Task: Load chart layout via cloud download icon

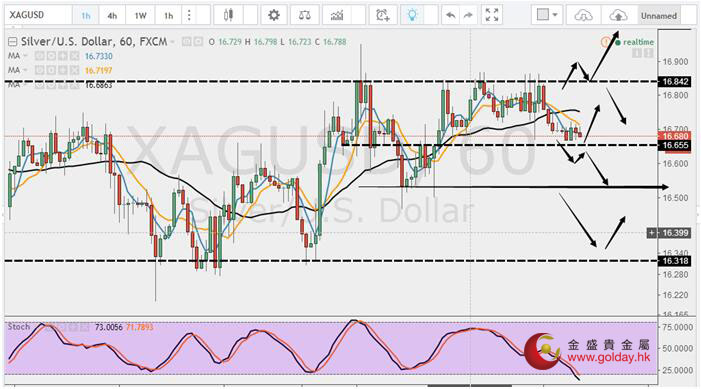Action: pos(583,16)
